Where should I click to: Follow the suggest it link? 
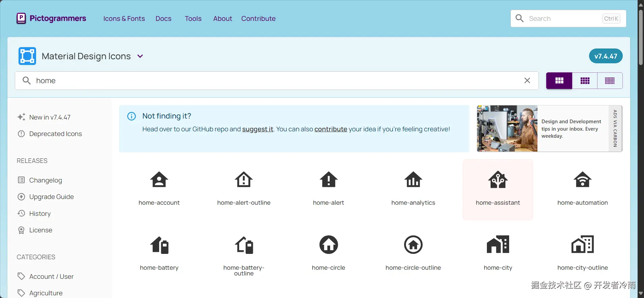(258, 129)
